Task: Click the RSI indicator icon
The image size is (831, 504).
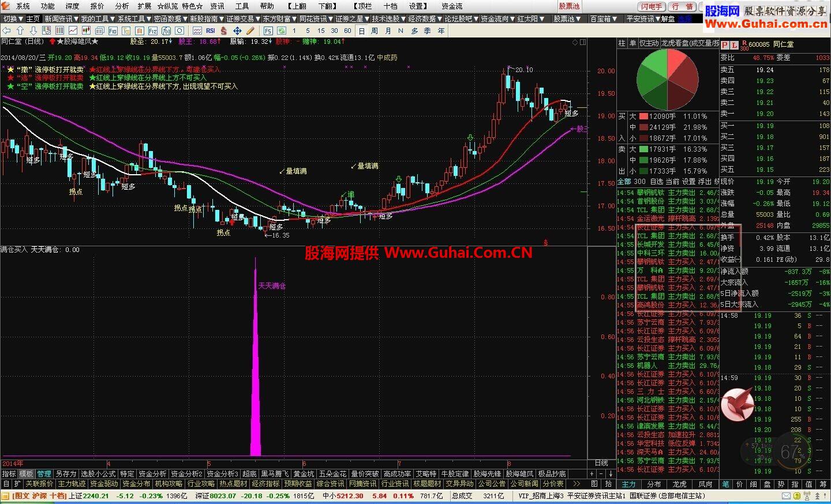Action: tap(211, 30)
